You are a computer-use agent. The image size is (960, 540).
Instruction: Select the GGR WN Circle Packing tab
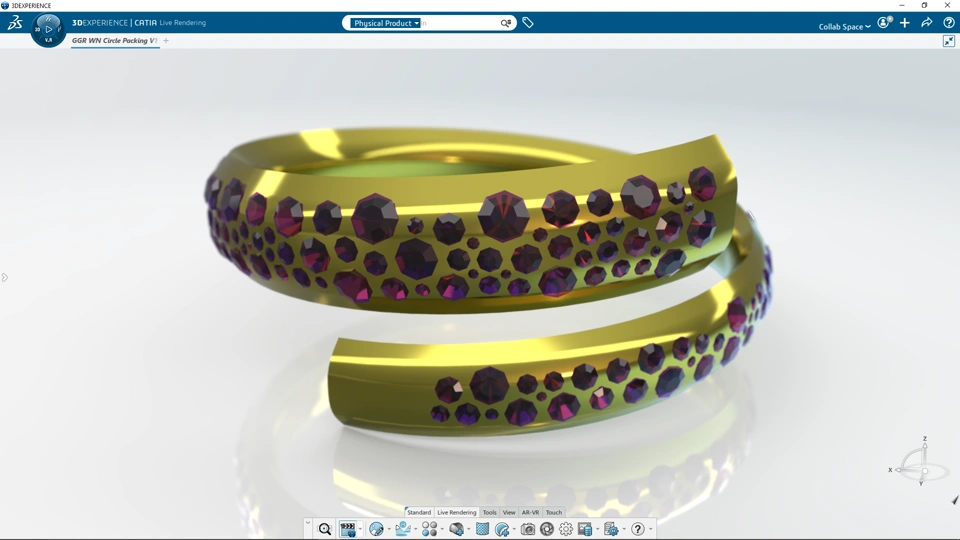[x=114, y=40]
